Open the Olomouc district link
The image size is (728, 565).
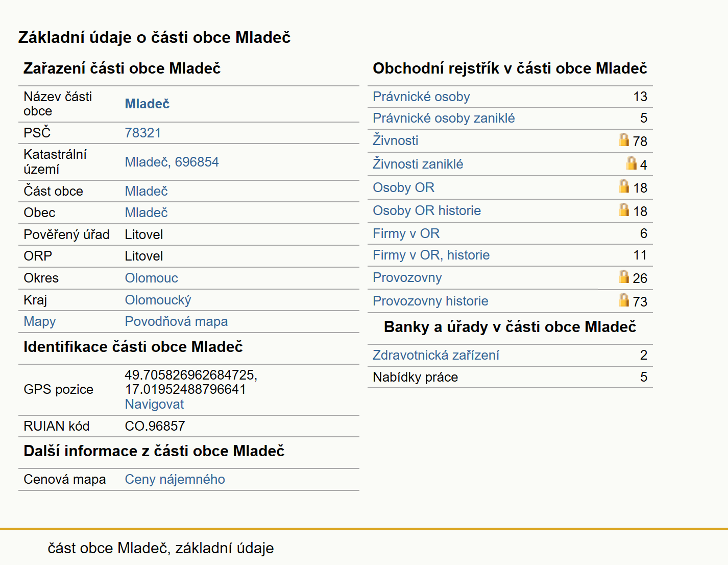pyautogui.click(x=152, y=278)
